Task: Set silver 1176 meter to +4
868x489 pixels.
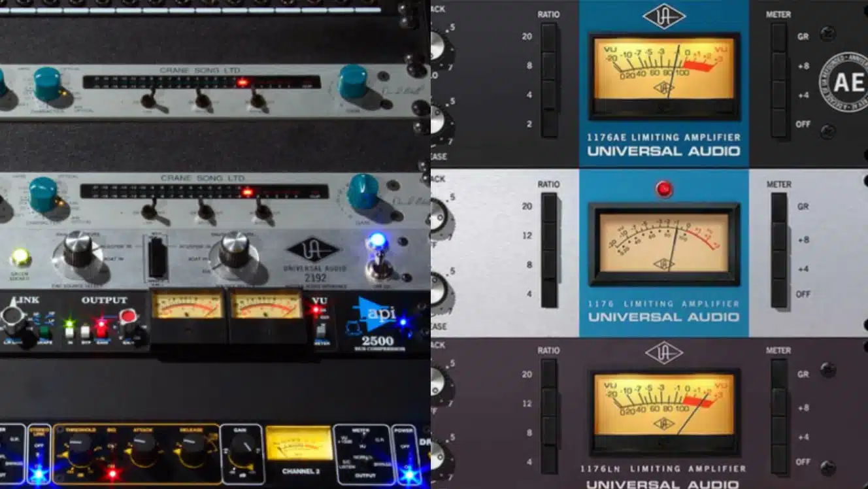Action: (779, 265)
